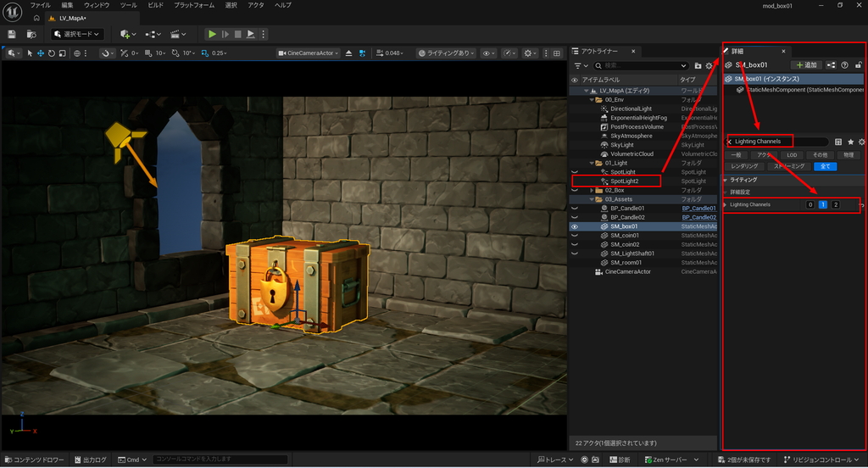Collapse the 01_Light folder in Outliner
The width and height of the screenshot is (868, 468).
pos(592,164)
